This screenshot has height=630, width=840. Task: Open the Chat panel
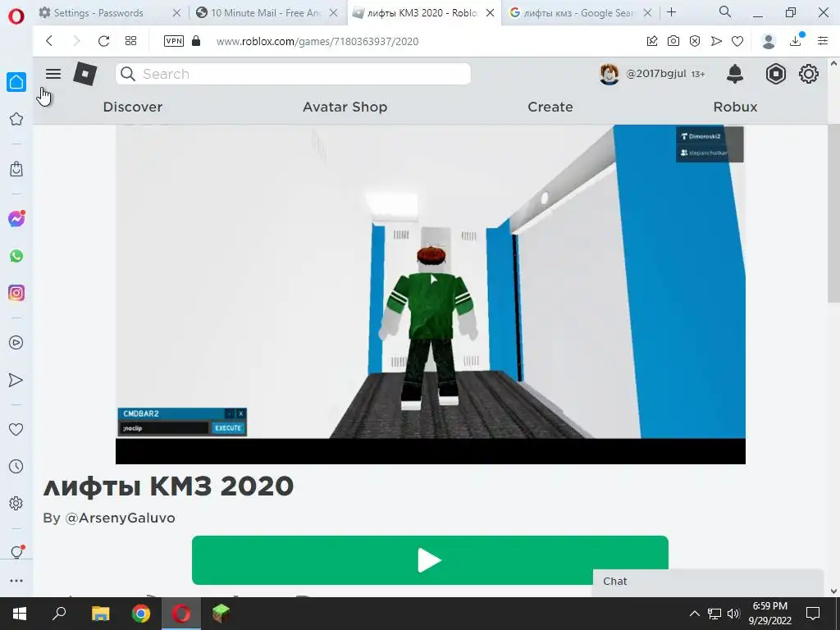click(708, 582)
